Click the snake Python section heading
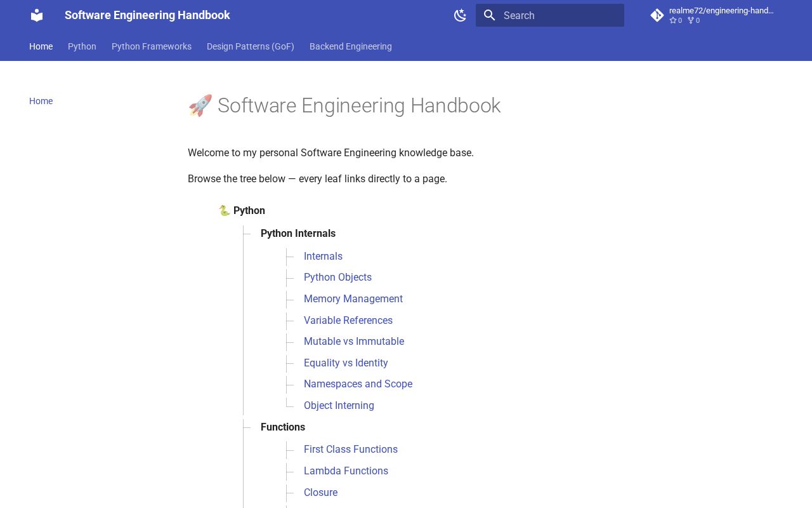Image resolution: width=812 pixels, height=508 pixels. pos(242,211)
